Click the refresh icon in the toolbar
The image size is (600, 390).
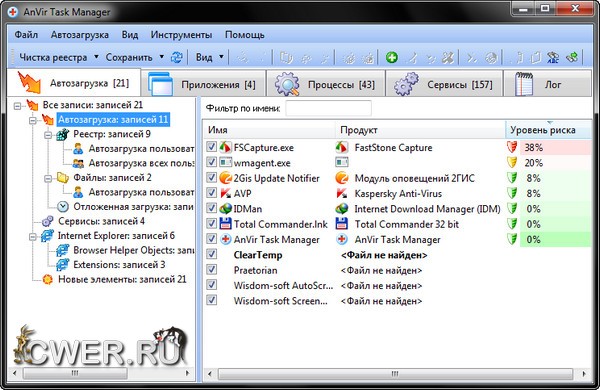pyautogui.click(x=176, y=57)
